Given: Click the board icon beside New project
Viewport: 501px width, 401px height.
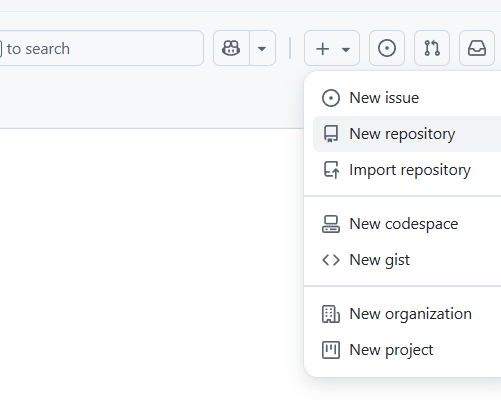Looking at the screenshot, I should point(331,350).
